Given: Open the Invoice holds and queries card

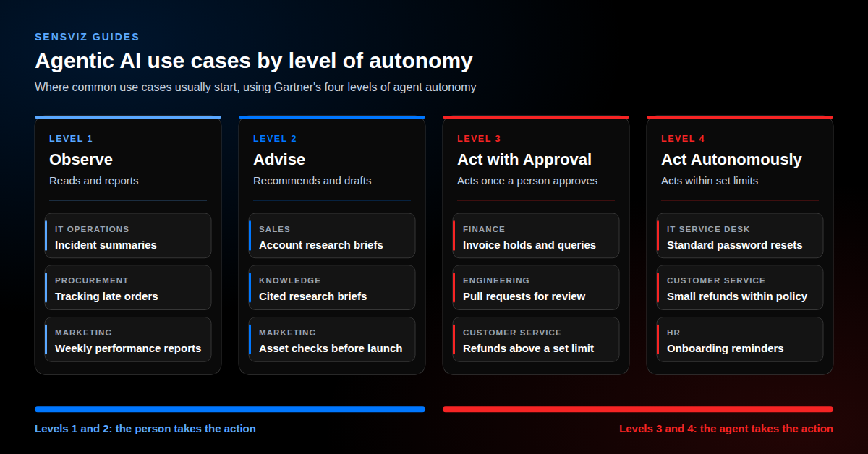Looking at the screenshot, I should point(536,236).
